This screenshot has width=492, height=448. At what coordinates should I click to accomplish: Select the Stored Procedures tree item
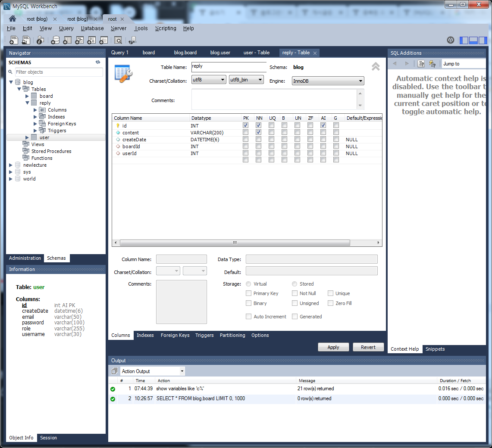pyautogui.click(x=51, y=151)
